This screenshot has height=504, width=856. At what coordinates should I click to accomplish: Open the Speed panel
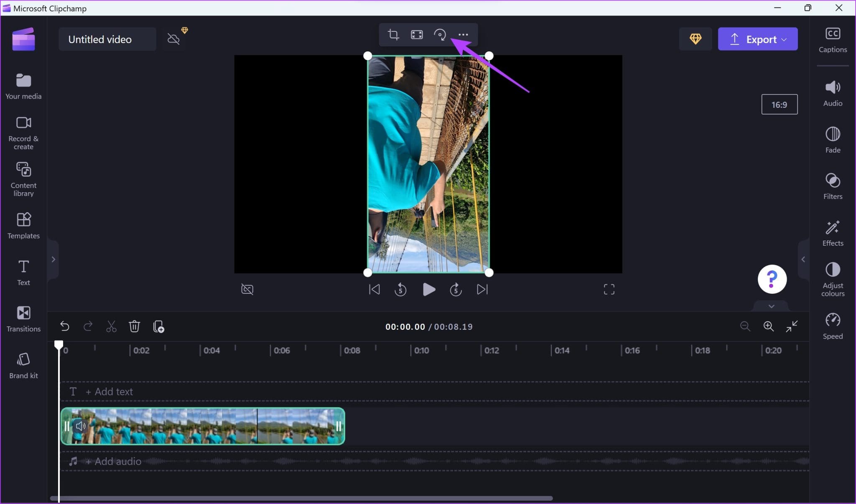(833, 326)
